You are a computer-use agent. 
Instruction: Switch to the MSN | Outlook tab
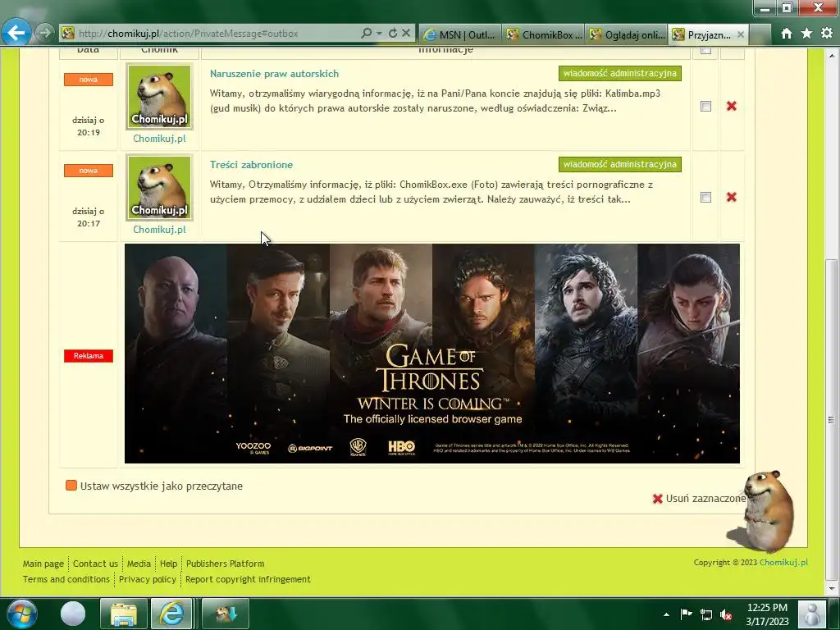click(x=460, y=34)
